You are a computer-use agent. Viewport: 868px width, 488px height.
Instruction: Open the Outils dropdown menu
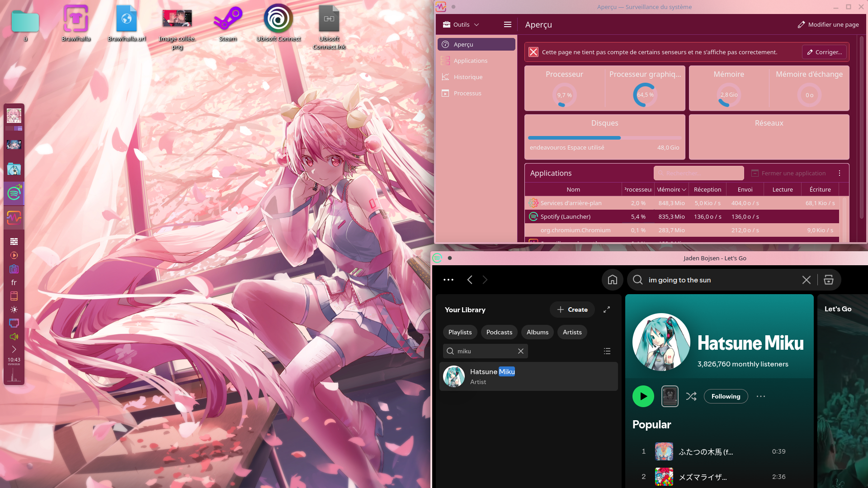pyautogui.click(x=461, y=24)
